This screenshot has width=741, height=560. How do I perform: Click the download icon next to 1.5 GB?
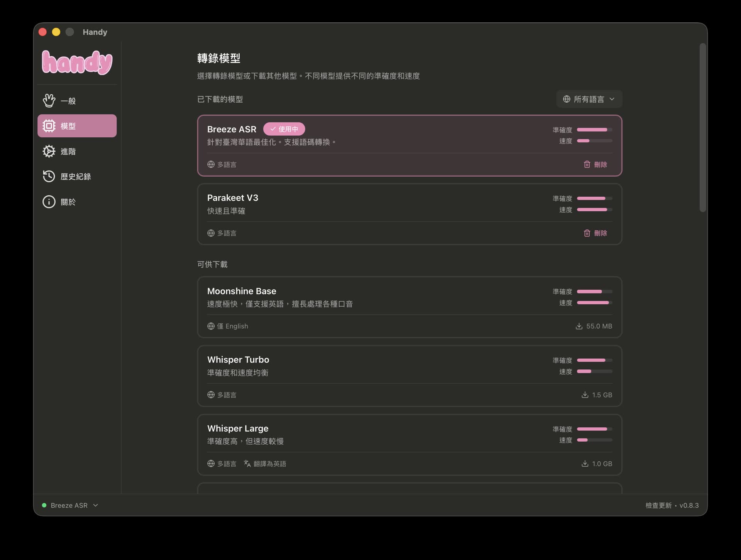click(585, 395)
